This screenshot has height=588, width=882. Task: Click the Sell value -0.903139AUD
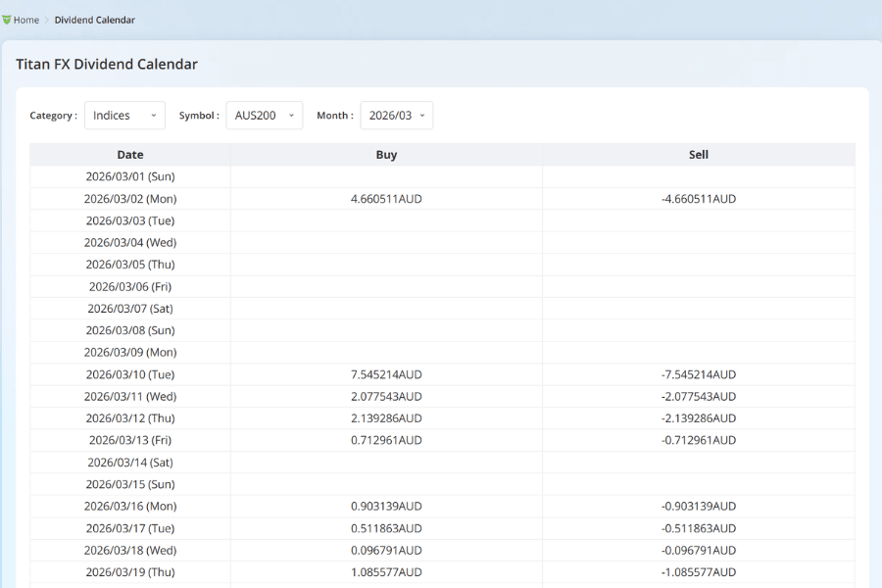click(x=699, y=506)
